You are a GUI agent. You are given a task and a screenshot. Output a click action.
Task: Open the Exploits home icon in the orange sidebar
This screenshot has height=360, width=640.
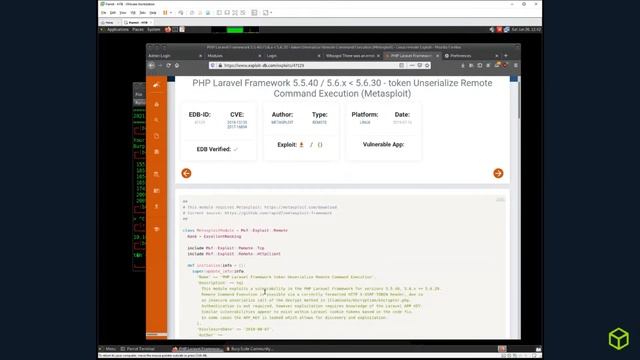pyautogui.click(x=156, y=104)
